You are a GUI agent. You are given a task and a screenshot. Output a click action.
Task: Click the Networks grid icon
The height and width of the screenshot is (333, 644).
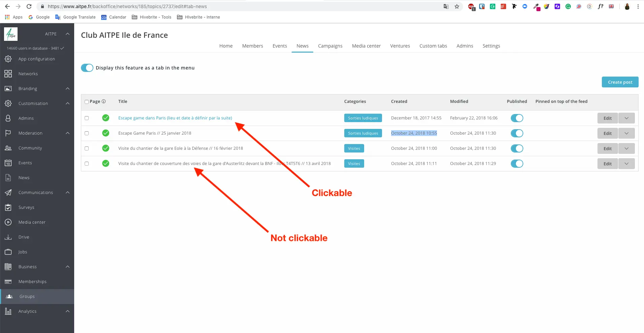[x=8, y=74]
